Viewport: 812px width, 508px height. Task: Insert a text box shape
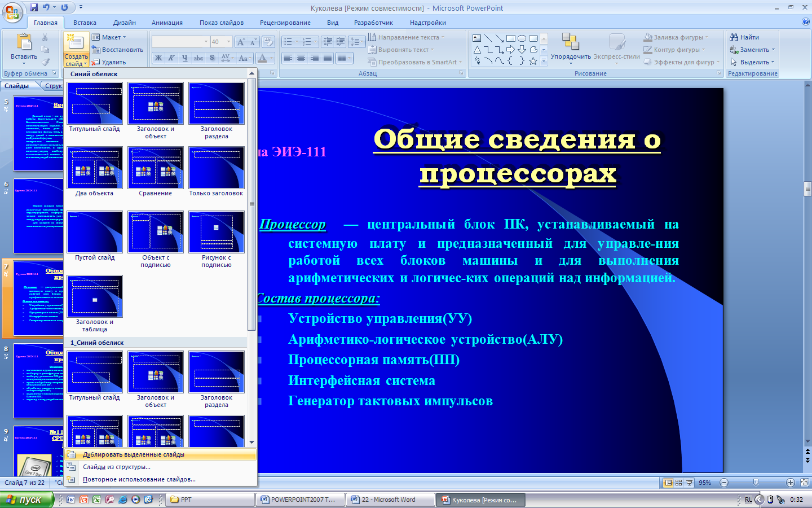[x=477, y=38]
